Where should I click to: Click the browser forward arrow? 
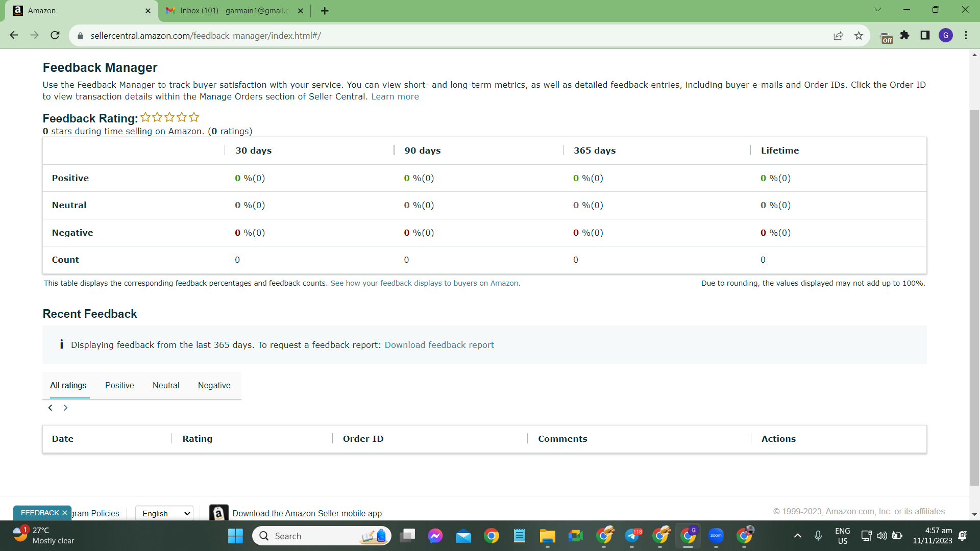click(34, 35)
